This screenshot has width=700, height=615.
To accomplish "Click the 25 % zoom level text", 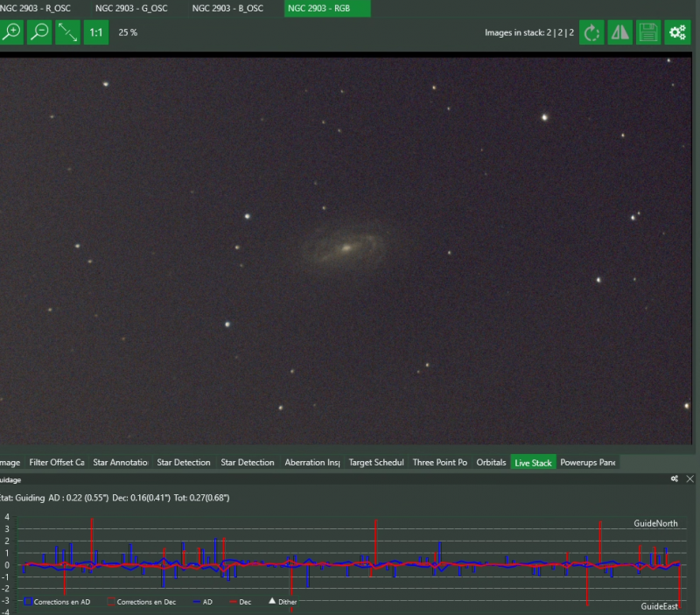I will coord(128,32).
